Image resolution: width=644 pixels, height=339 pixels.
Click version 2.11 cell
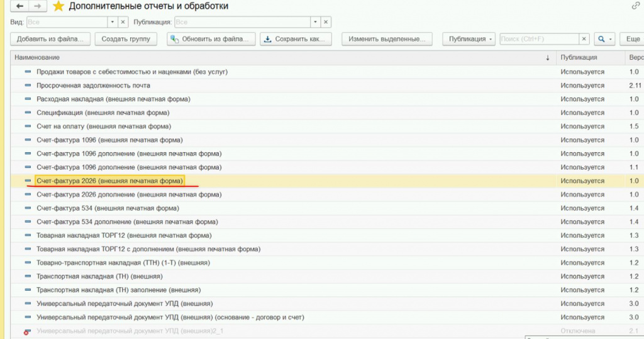[635, 86]
